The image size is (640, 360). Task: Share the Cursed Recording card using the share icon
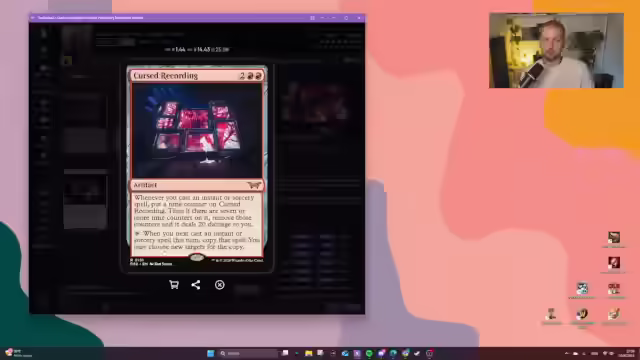(196, 284)
